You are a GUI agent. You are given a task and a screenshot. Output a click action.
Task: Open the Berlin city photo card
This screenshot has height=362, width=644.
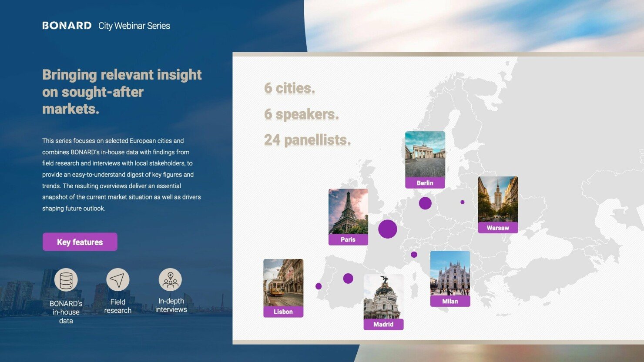425,154
